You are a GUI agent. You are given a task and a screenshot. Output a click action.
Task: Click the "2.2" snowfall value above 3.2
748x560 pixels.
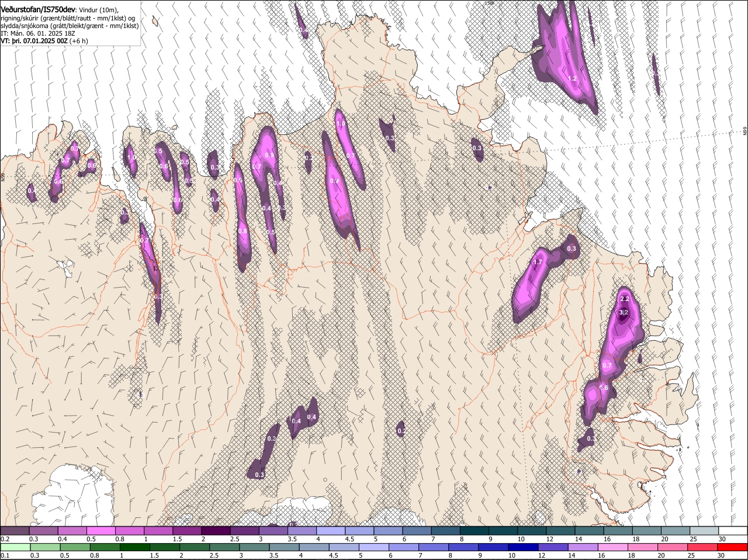[x=624, y=299]
